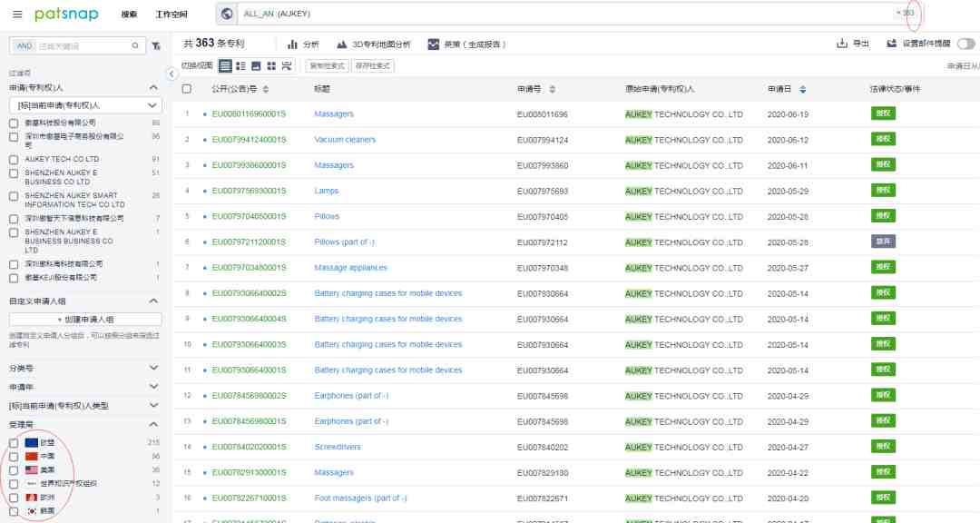Check the select-all results checkbox
The width and height of the screenshot is (980, 523).
click(186, 89)
